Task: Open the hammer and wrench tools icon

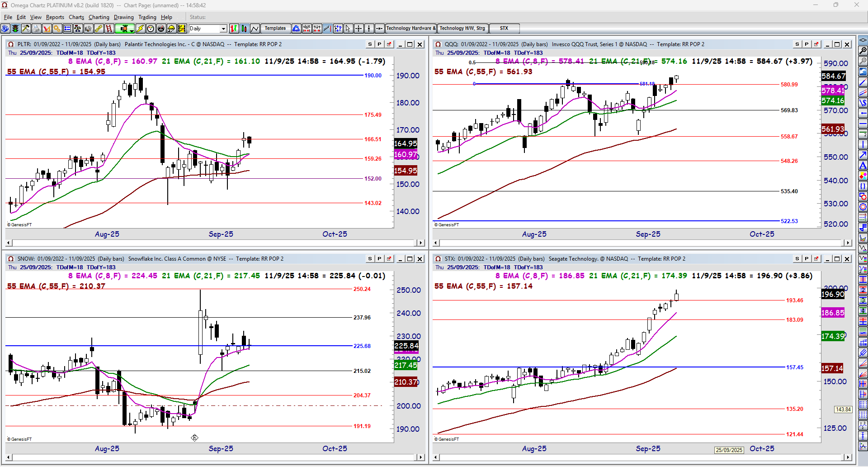Action: pos(26,29)
